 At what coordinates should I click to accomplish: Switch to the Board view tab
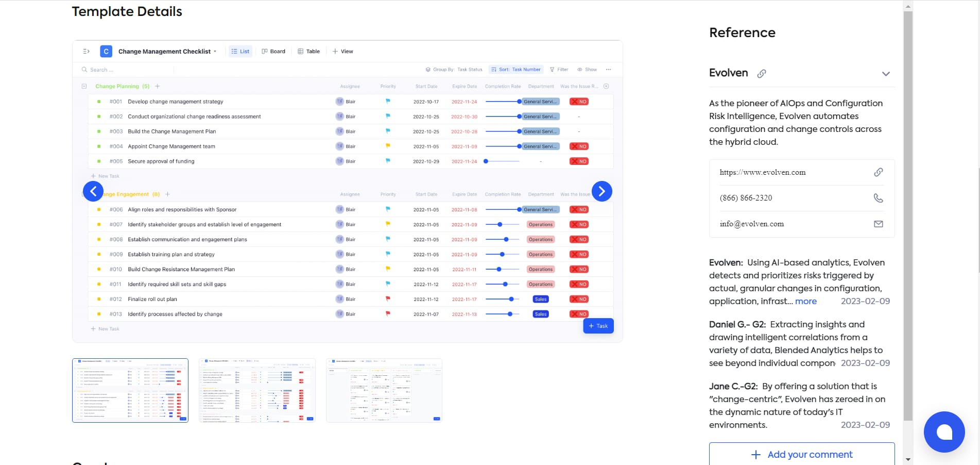[273, 51]
